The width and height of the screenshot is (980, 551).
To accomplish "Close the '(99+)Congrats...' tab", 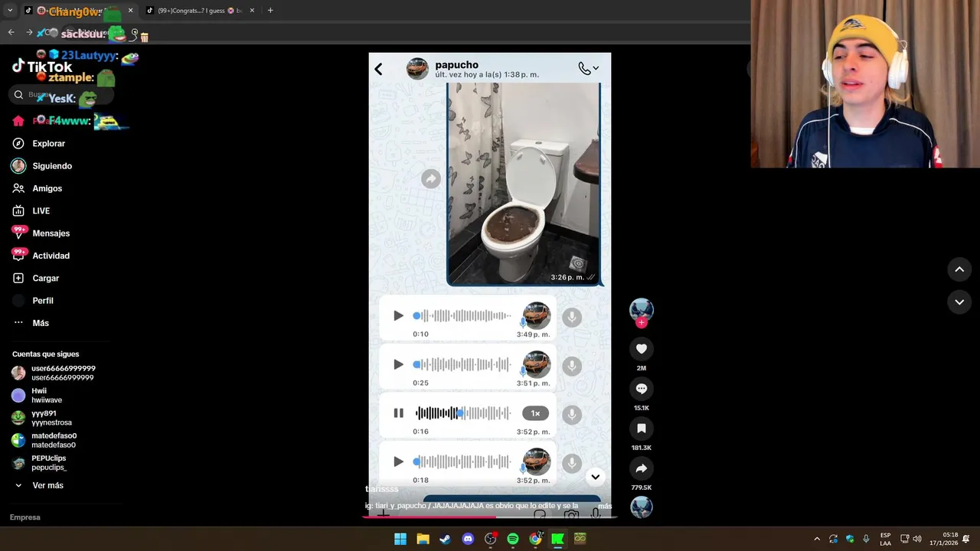I will [252, 11].
